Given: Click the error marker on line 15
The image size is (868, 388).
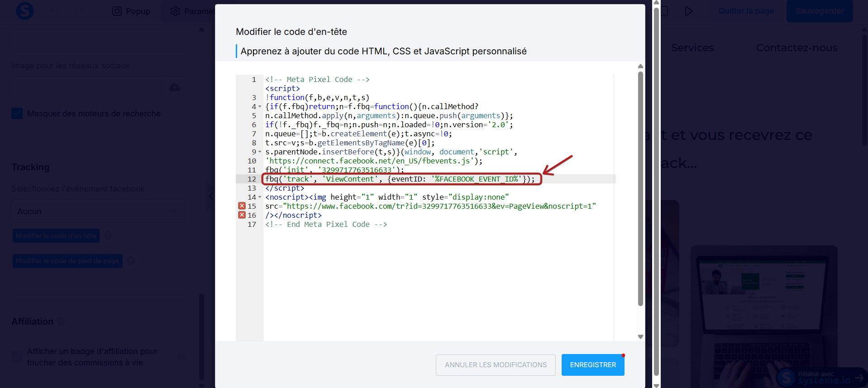Looking at the screenshot, I should [242, 206].
